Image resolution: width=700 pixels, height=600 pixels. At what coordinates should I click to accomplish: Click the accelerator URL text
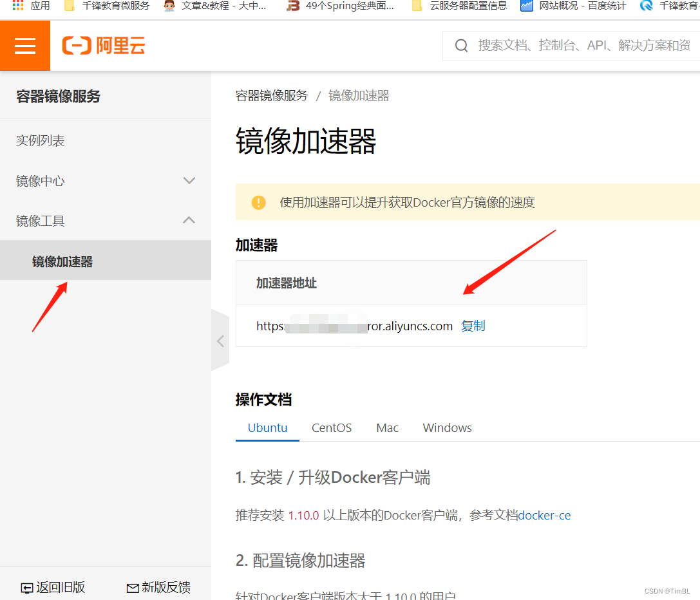354,326
